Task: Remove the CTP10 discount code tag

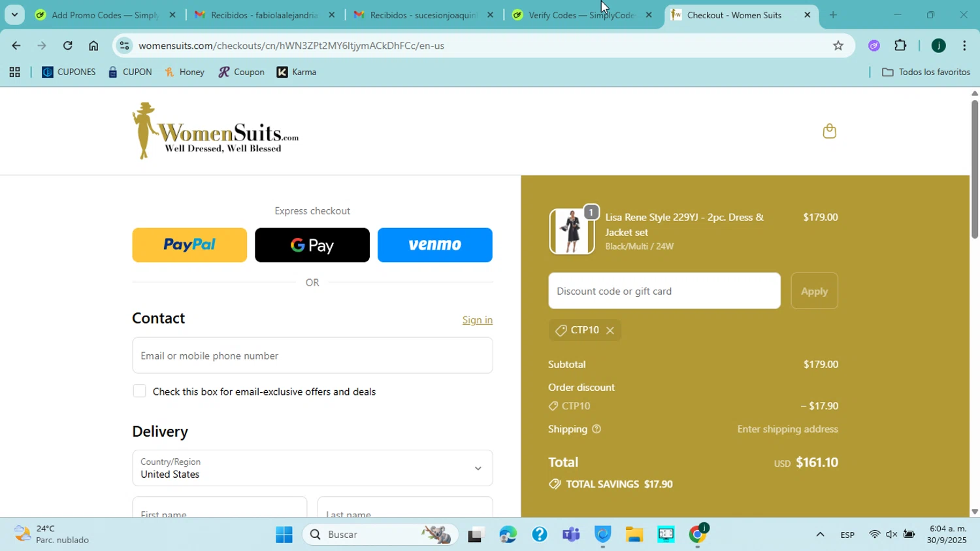Action: pos(610,331)
